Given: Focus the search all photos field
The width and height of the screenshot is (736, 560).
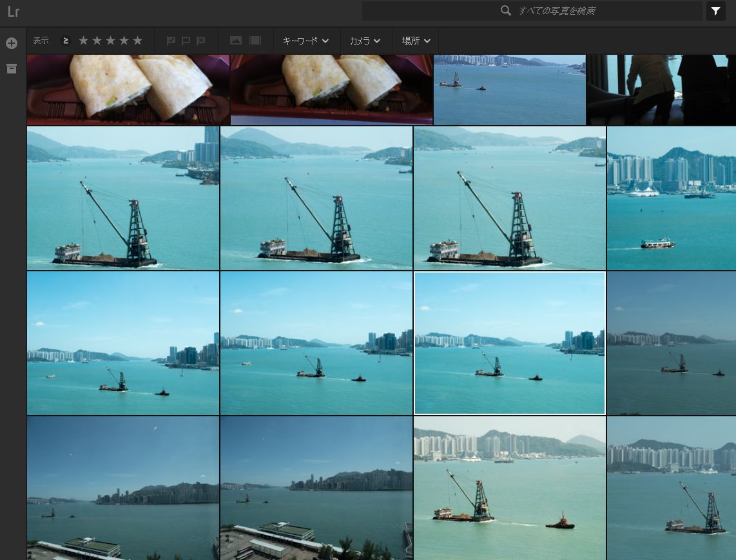Looking at the screenshot, I should tap(532, 11).
